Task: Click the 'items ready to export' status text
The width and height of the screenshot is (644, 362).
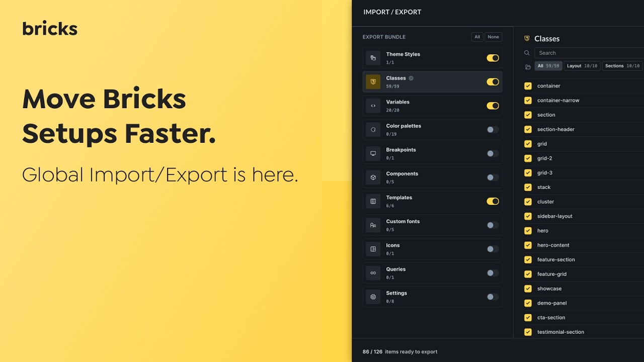Action: tap(411, 352)
